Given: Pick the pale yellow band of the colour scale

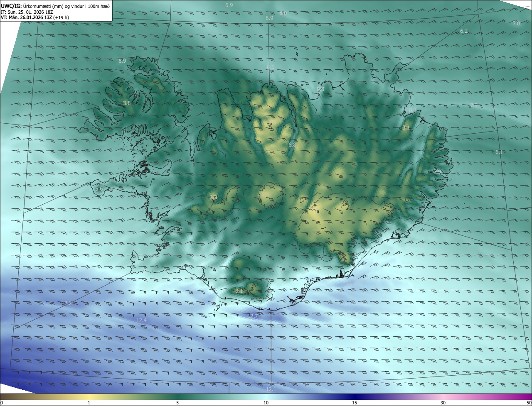Looking at the screenshot, I should [89, 397].
